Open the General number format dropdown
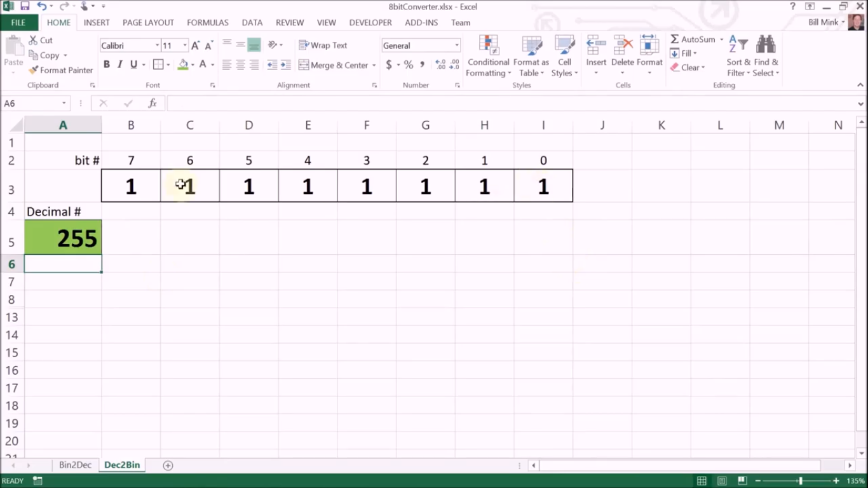Viewport: 868px width, 488px height. coord(456,45)
